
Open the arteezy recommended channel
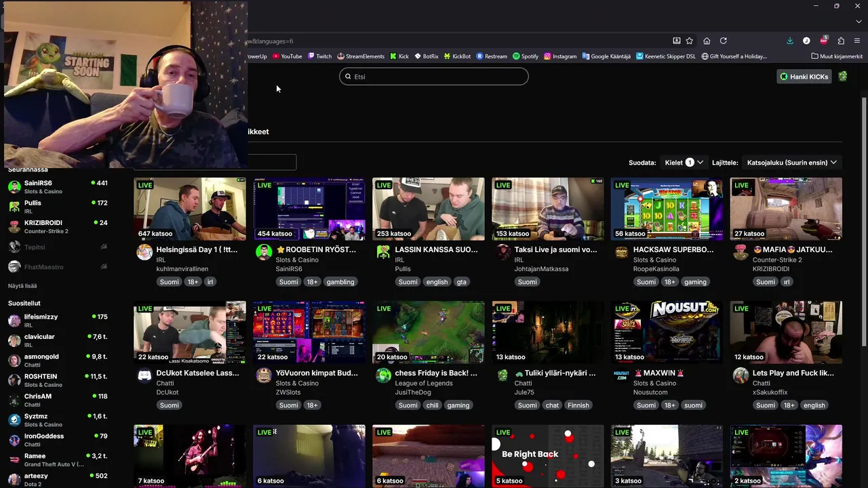pyautogui.click(x=58, y=479)
